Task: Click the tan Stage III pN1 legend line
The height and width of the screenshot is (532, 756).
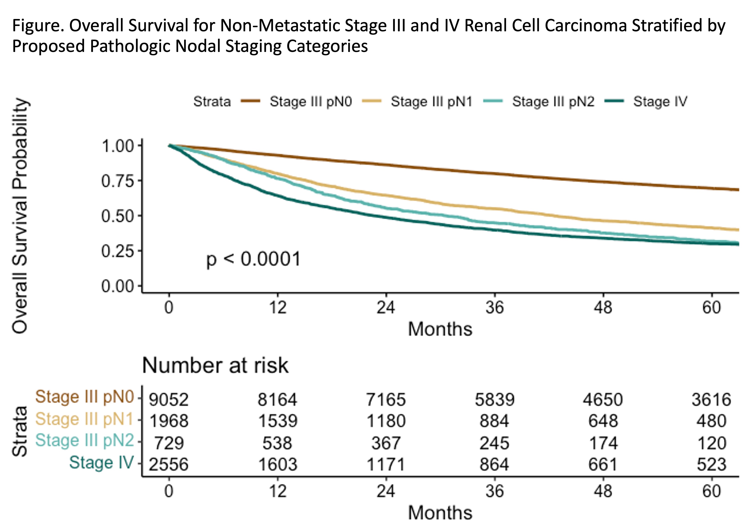Action: pyautogui.click(x=371, y=101)
